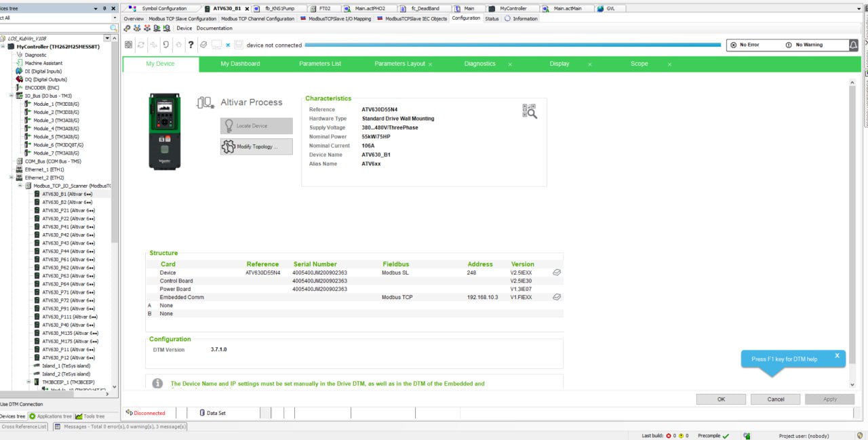Pin the Devices tree panel

pos(104,7)
